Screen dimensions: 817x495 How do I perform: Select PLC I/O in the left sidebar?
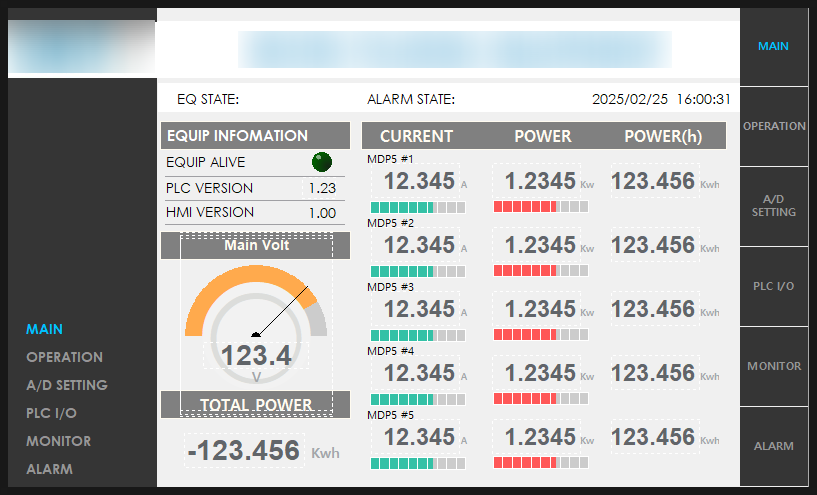[x=51, y=413]
